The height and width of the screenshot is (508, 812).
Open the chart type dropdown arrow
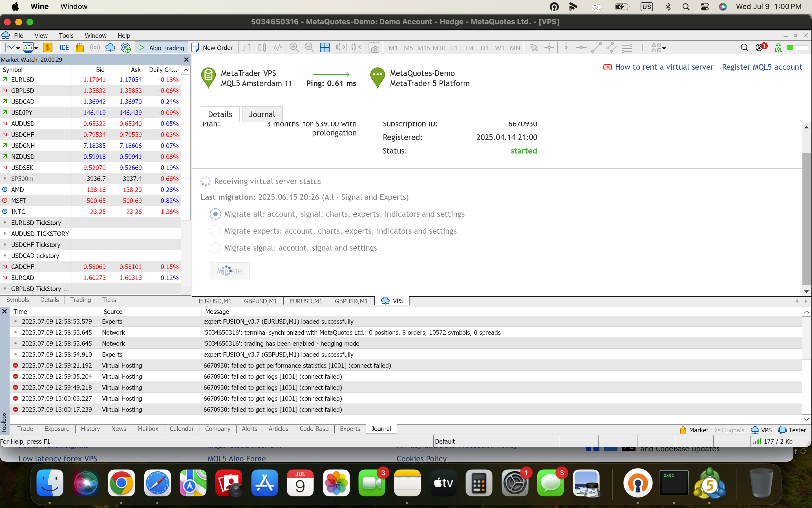(17, 48)
